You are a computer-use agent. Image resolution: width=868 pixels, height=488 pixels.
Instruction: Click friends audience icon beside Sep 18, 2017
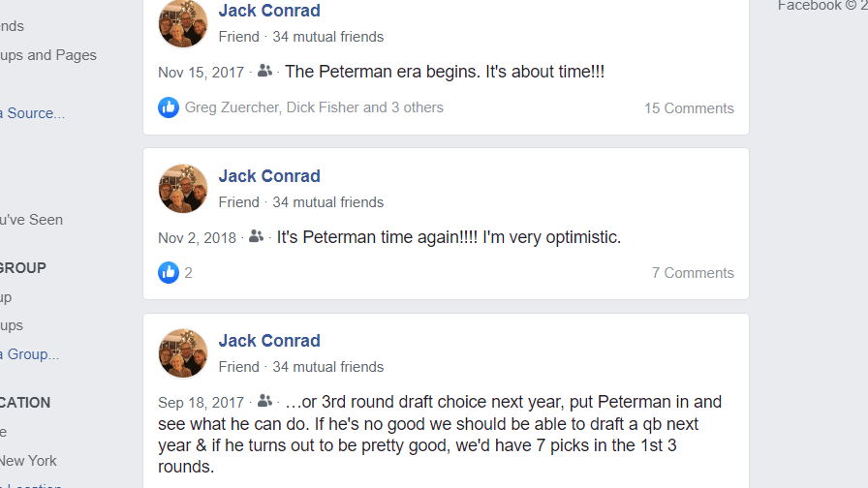pos(264,401)
